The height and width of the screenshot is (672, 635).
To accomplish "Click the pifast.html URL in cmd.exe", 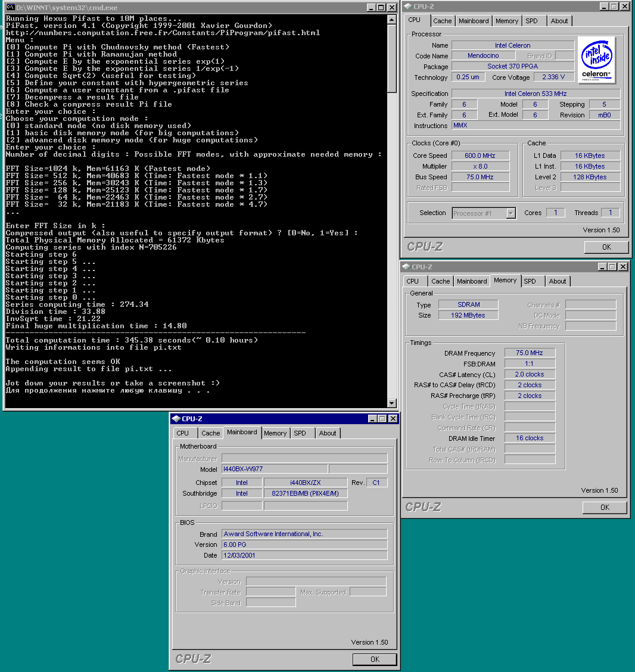I will point(163,33).
